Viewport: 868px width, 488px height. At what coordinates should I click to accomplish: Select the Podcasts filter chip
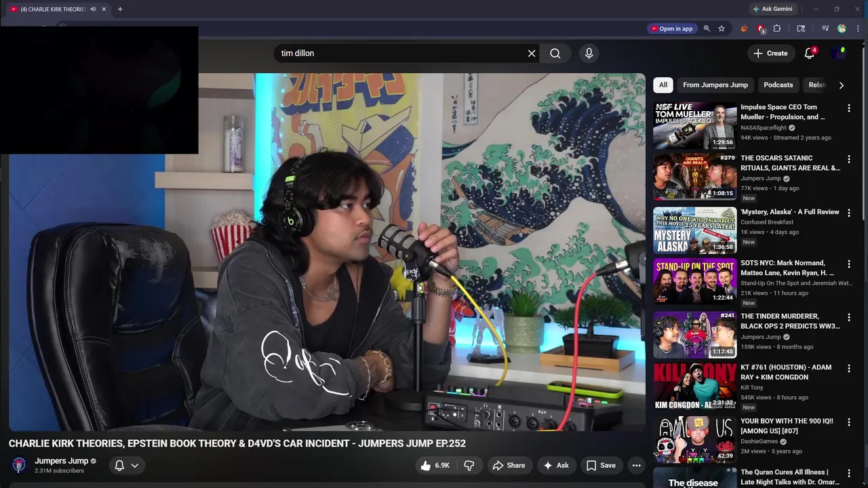pyautogui.click(x=778, y=85)
